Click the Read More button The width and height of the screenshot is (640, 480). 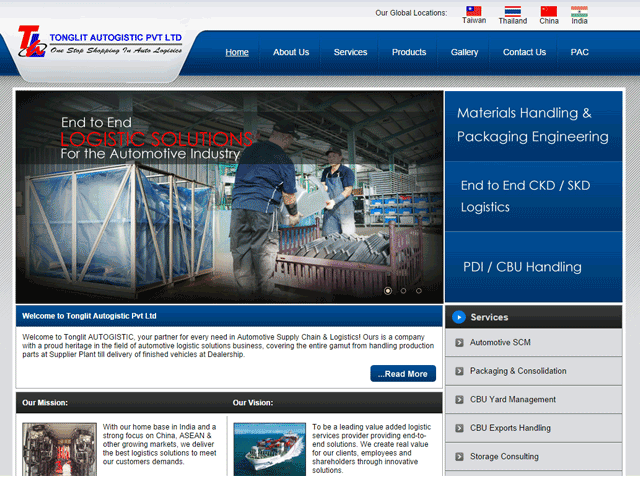402,373
